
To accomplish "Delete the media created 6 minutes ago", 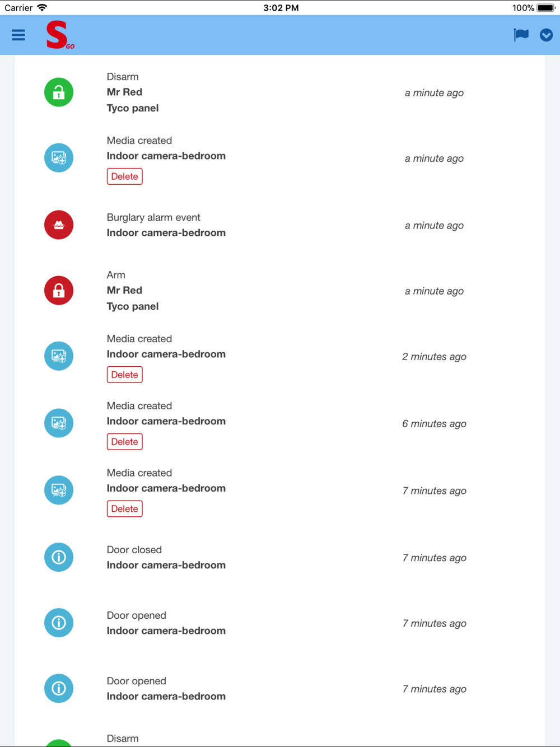I will point(124,442).
